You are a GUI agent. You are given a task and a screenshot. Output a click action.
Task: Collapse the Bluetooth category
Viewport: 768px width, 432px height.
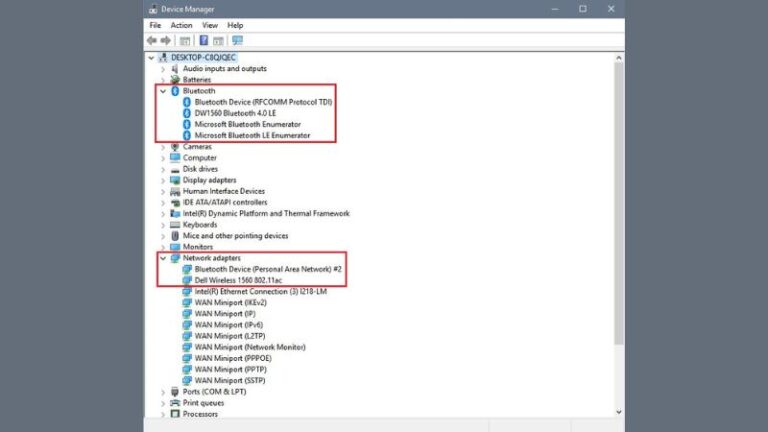point(163,91)
